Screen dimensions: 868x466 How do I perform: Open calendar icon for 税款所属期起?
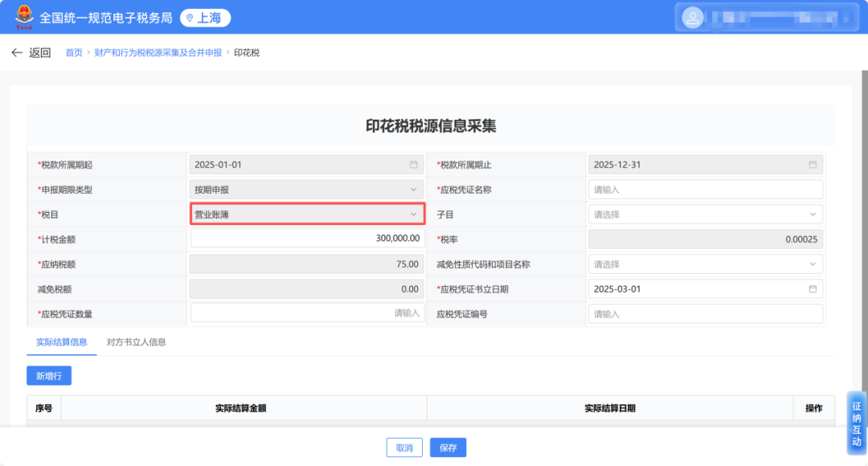click(x=414, y=165)
